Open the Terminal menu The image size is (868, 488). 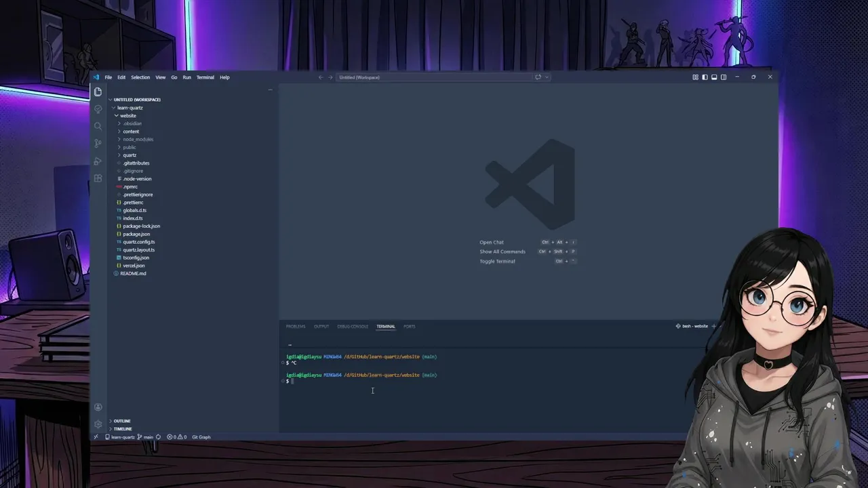pyautogui.click(x=205, y=77)
